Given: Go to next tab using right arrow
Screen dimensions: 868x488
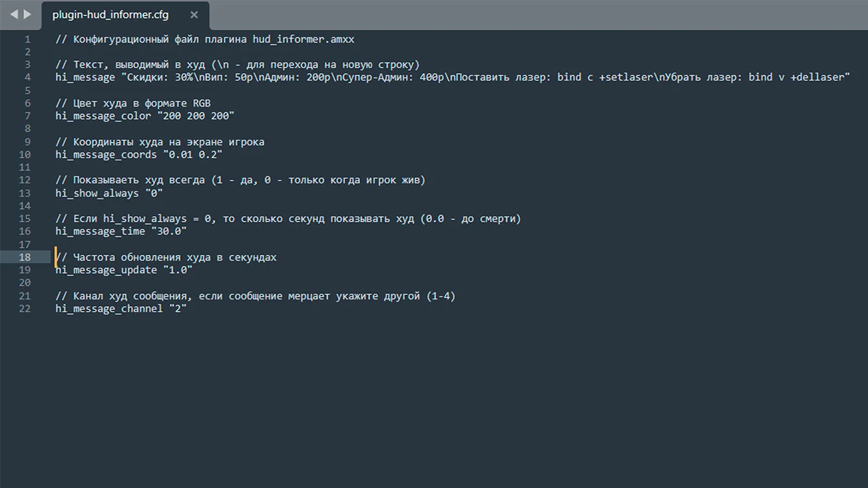Looking at the screenshot, I should point(27,14).
